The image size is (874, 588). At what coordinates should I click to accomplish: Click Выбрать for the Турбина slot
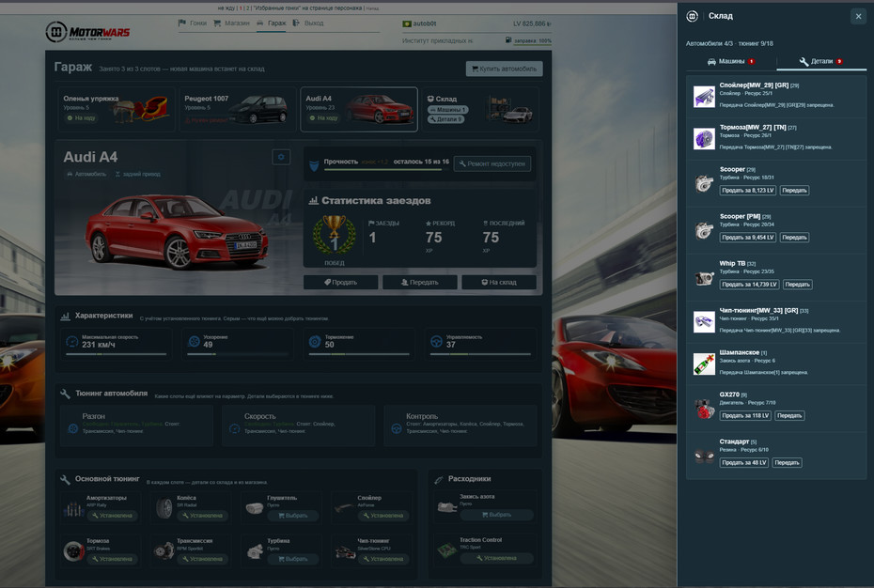click(x=292, y=559)
